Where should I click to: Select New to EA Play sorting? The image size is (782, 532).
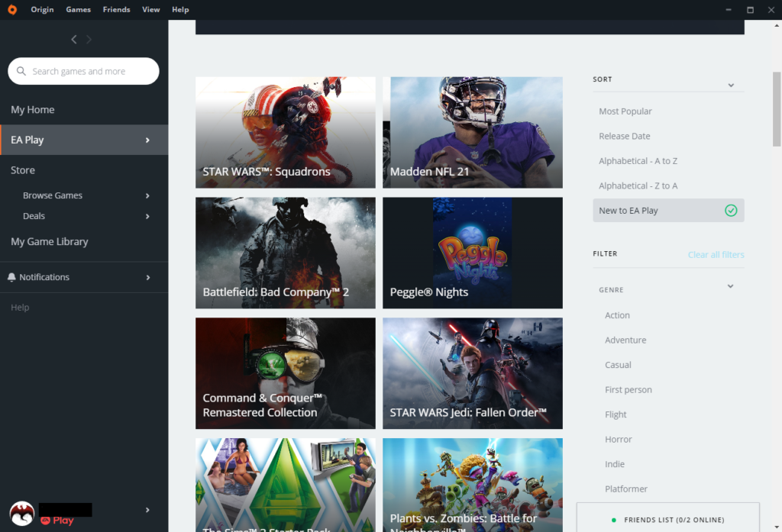coord(668,211)
